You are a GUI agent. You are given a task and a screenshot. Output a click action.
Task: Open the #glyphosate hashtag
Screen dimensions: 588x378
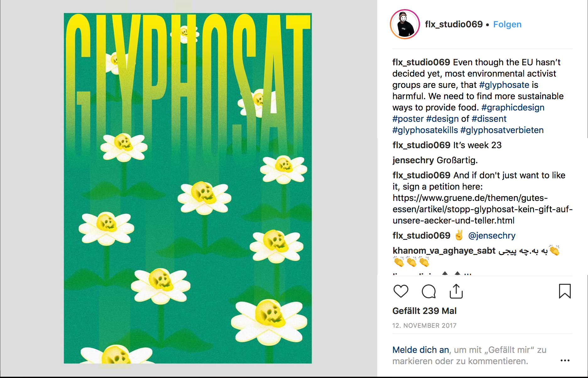pyautogui.click(x=504, y=85)
